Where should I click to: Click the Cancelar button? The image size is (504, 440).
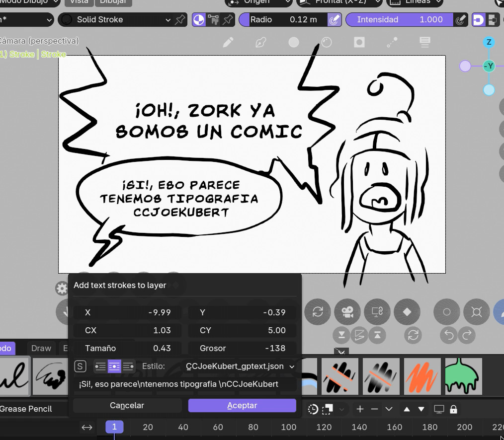point(127,405)
